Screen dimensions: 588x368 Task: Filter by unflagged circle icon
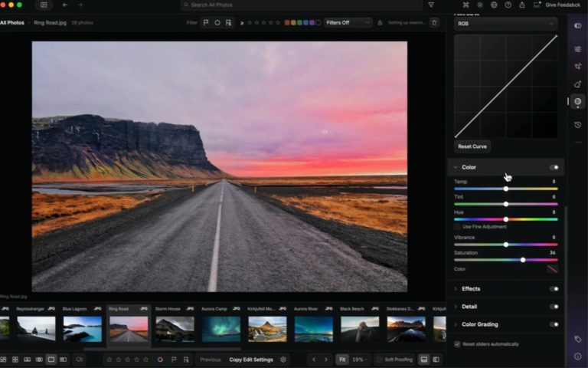pyautogui.click(x=217, y=22)
